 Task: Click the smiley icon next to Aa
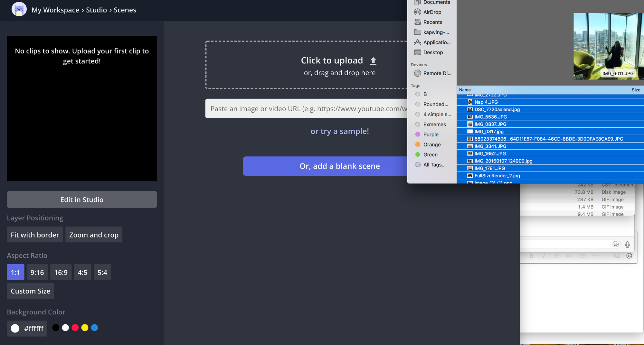(629, 256)
